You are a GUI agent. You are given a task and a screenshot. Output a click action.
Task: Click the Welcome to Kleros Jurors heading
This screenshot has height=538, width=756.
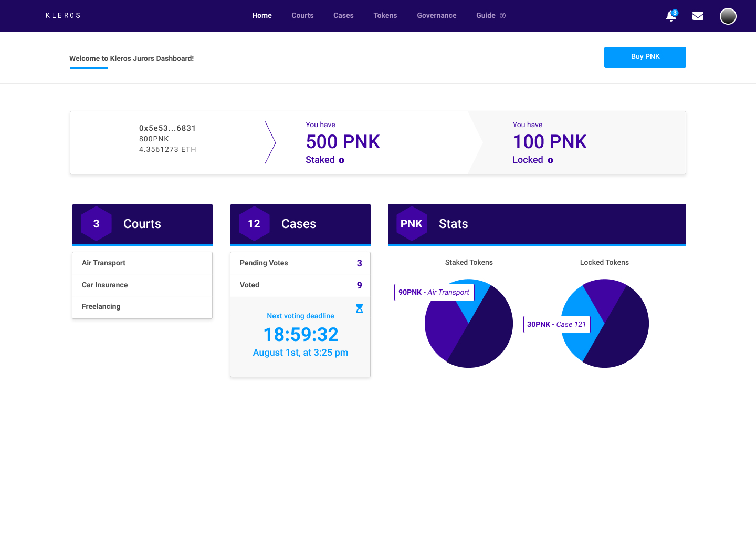coord(132,59)
